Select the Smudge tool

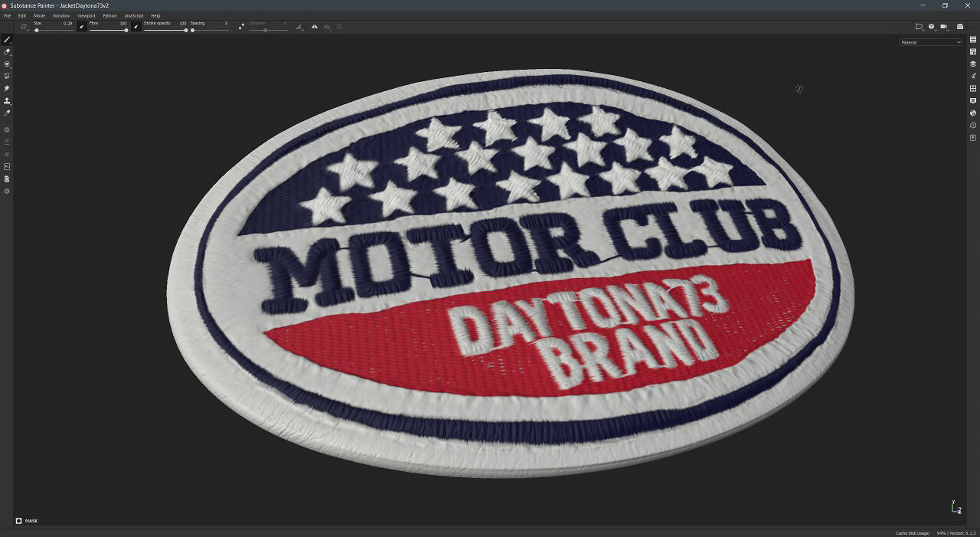(7, 88)
